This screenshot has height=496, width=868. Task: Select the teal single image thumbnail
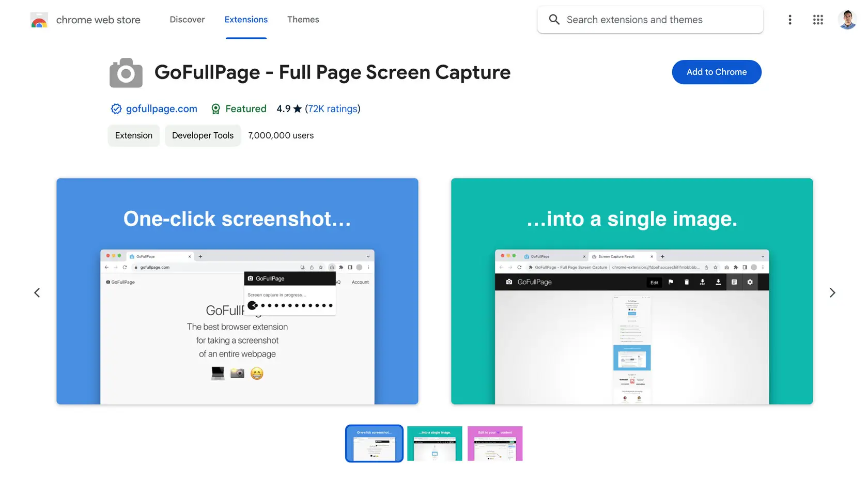click(x=435, y=443)
